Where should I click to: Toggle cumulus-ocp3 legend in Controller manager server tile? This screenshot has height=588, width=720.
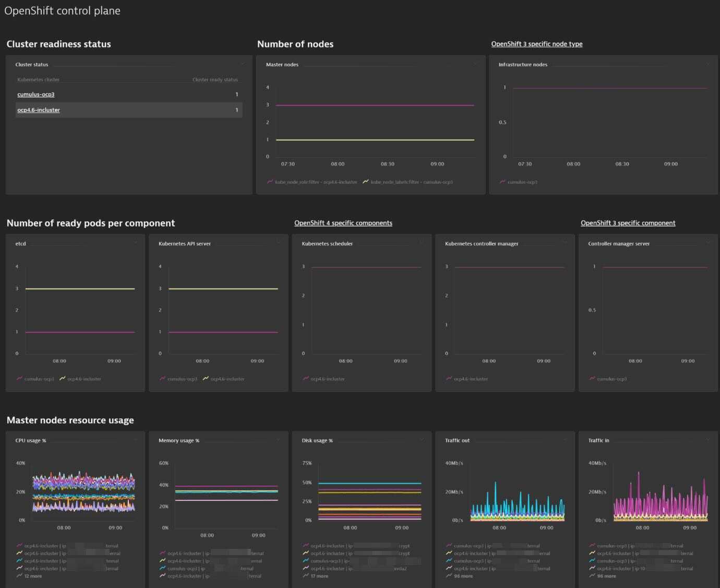click(608, 379)
